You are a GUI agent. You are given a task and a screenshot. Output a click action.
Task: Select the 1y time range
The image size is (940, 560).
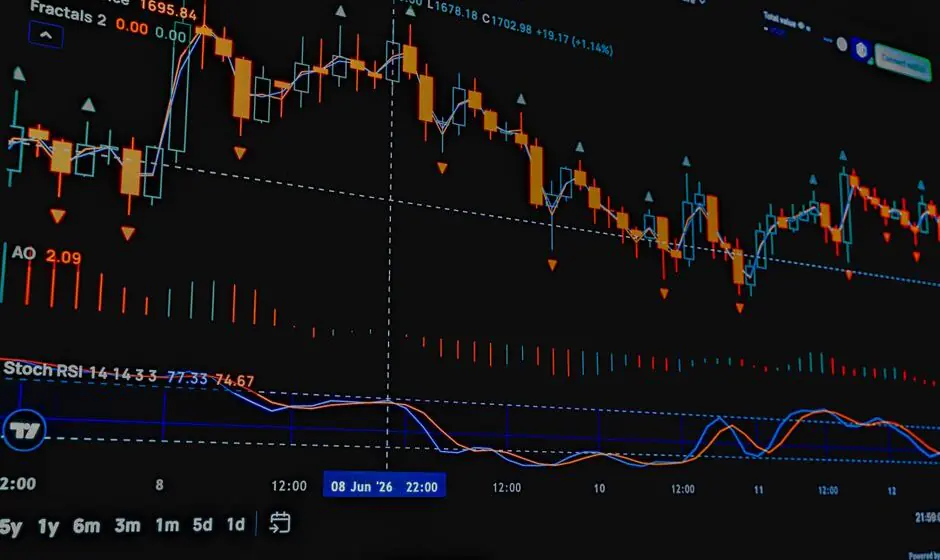(48, 527)
